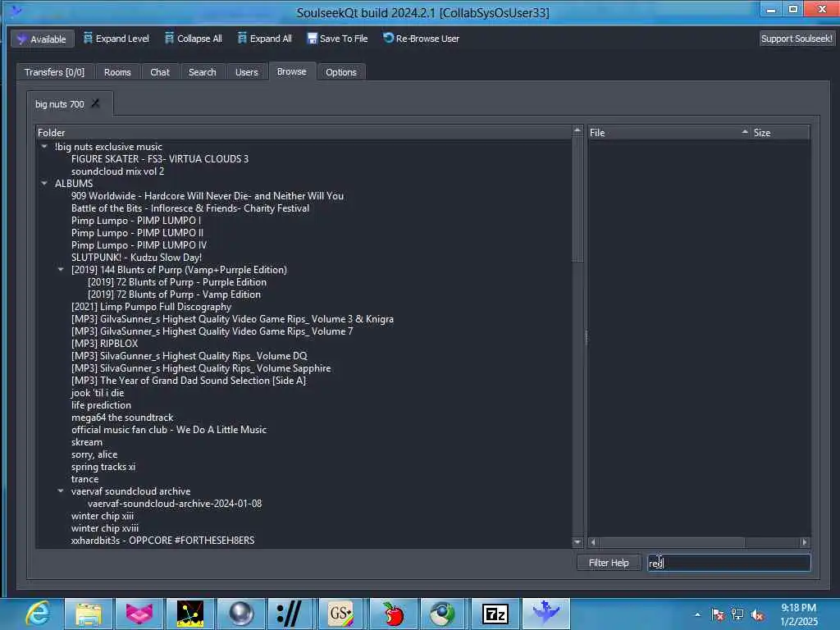Switch to the Chat tab
This screenshot has height=630, width=840.
pos(160,72)
